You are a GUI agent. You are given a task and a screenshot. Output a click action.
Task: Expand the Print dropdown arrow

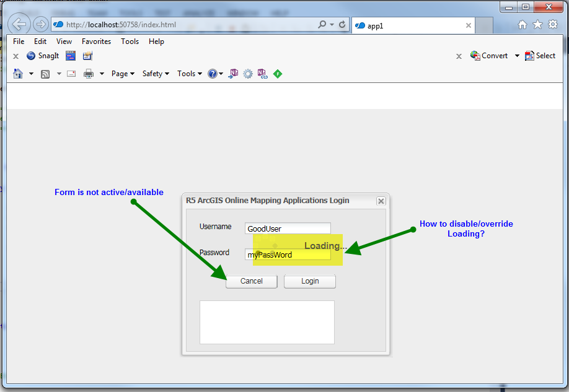[102, 74]
